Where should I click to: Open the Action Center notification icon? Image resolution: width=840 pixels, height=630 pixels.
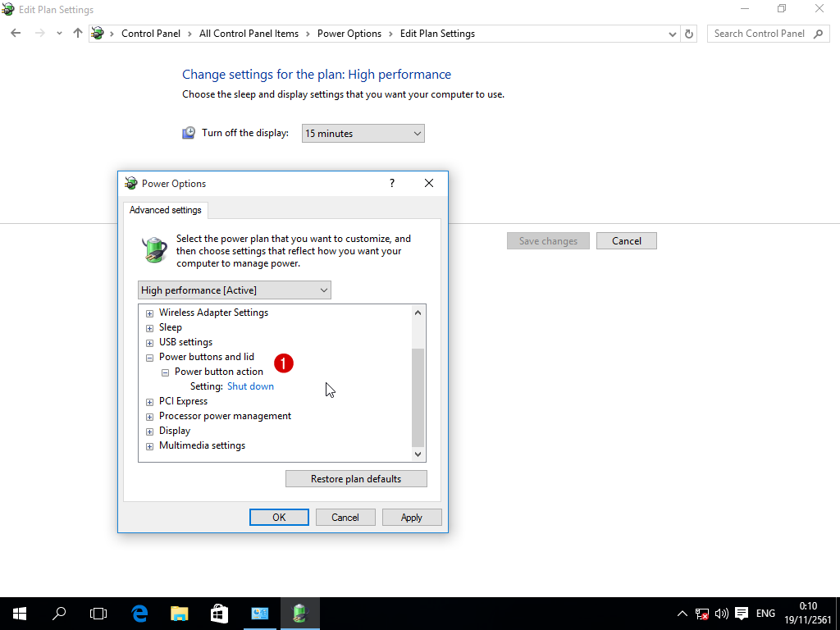[742, 613]
